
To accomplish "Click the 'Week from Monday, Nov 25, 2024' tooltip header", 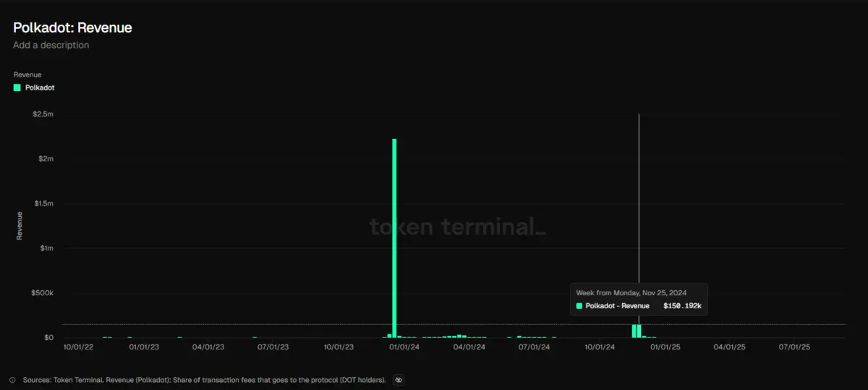I will click(631, 292).
